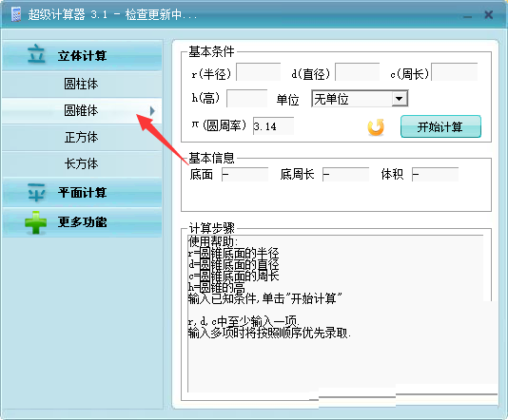Screen dimensions: 508x420
Task: Click the line 输入多项时将按照顺序优先录取
Action: 269,333
